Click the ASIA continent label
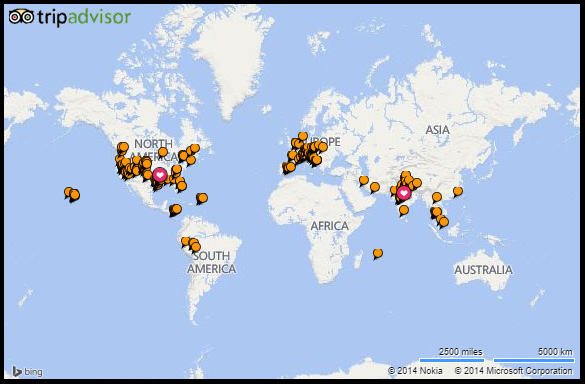 438,130
